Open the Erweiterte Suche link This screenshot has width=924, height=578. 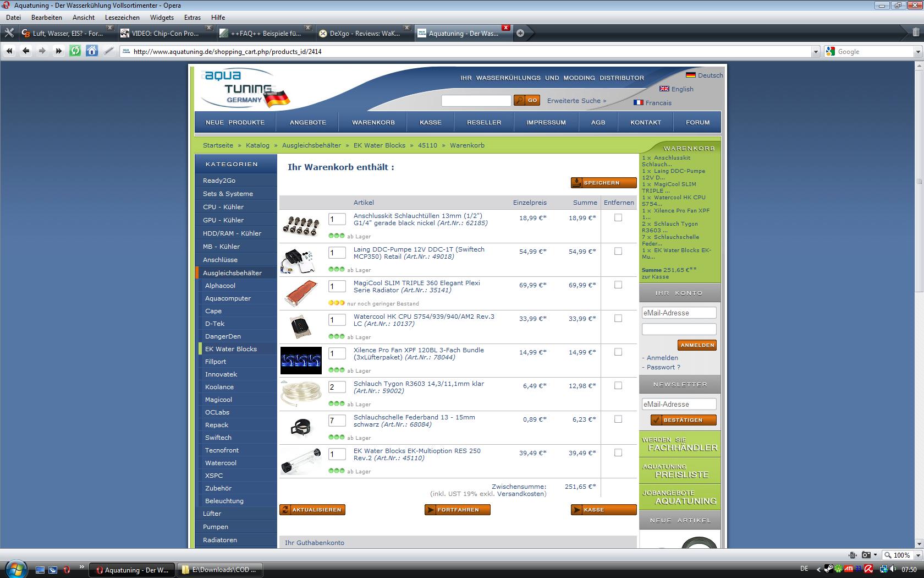[576, 101]
